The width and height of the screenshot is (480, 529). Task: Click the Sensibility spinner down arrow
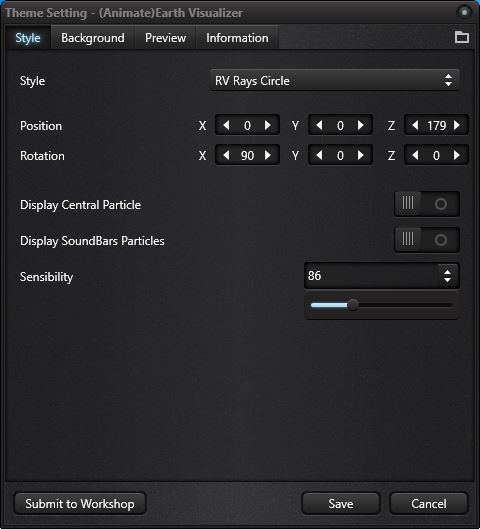(x=447, y=280)
